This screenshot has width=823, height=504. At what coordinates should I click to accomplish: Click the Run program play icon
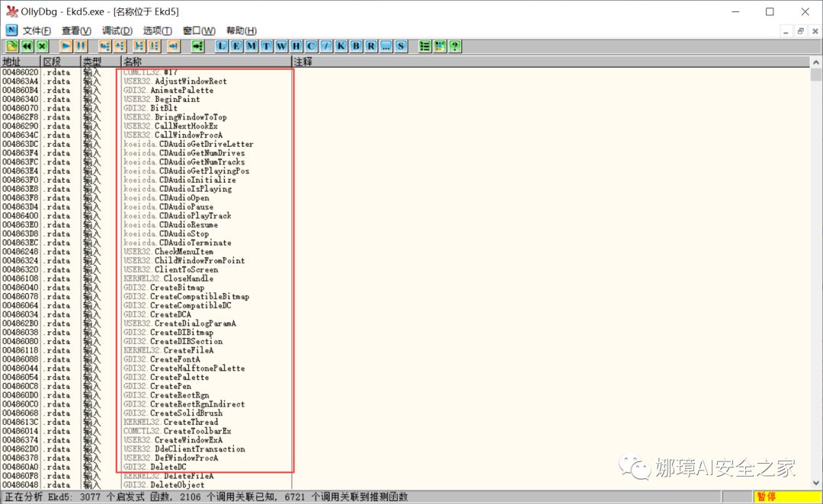click(x=66, y=46)
